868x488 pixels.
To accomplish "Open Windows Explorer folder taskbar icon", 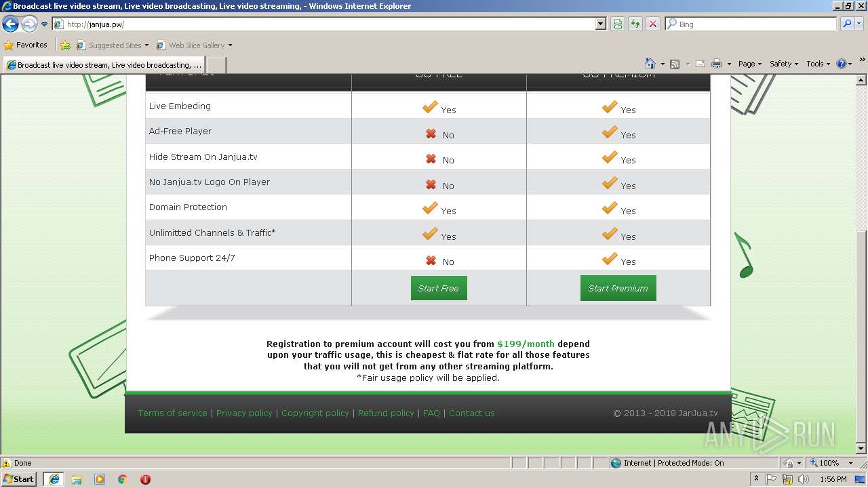I will [x=77, y=479].
